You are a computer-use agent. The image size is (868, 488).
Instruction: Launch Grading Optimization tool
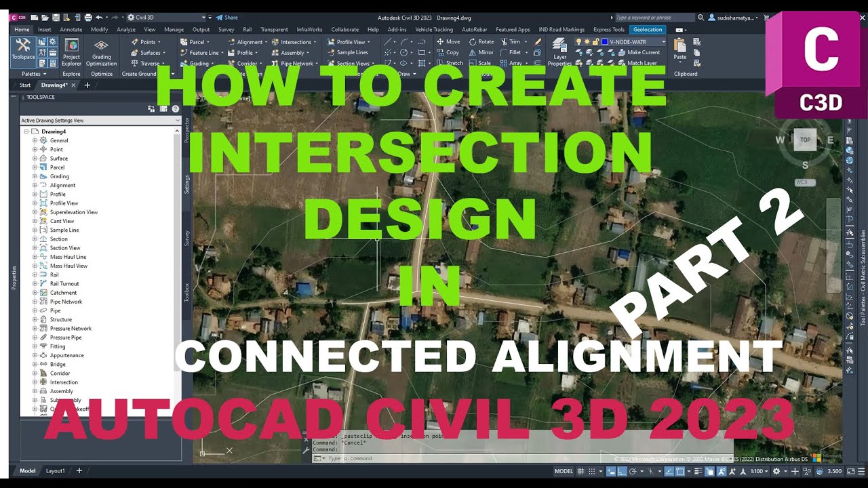tap(102, 52)
